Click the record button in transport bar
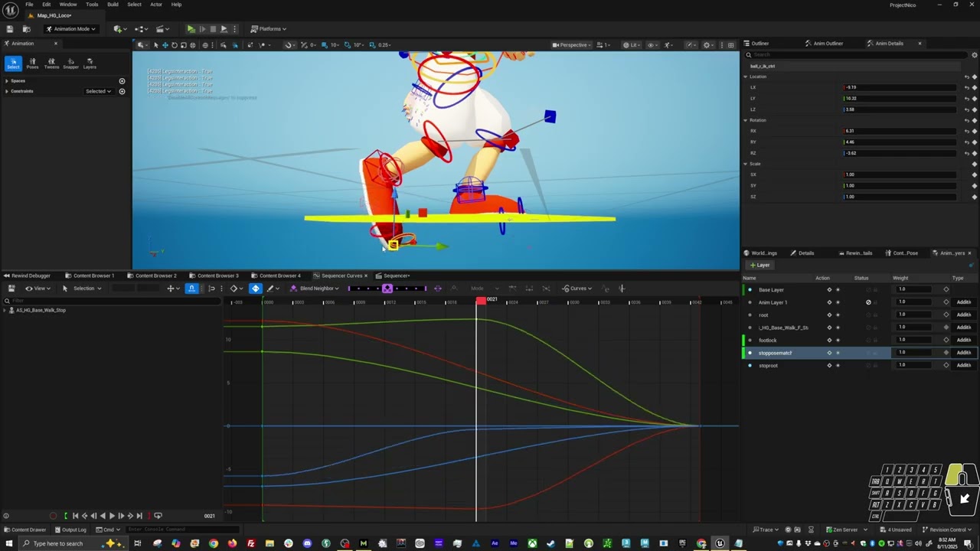 [53, 516]
